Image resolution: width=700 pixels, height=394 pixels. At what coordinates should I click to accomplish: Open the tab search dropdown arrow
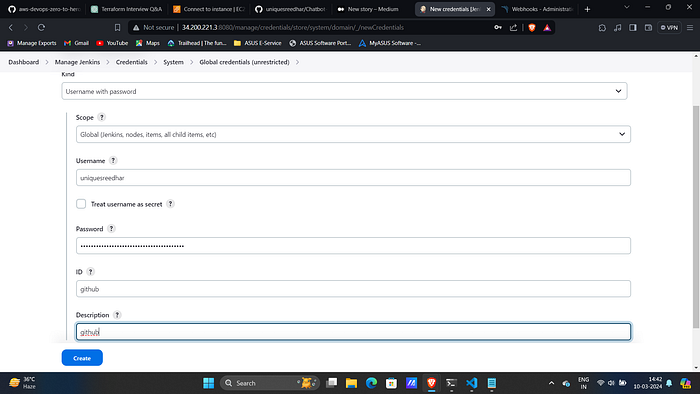[x=627, y=8]
